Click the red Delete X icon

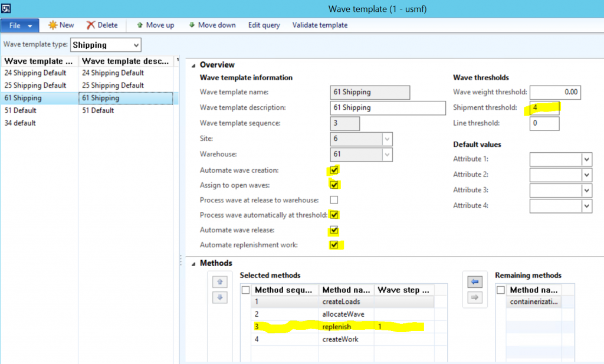click(x=90, y=25)
